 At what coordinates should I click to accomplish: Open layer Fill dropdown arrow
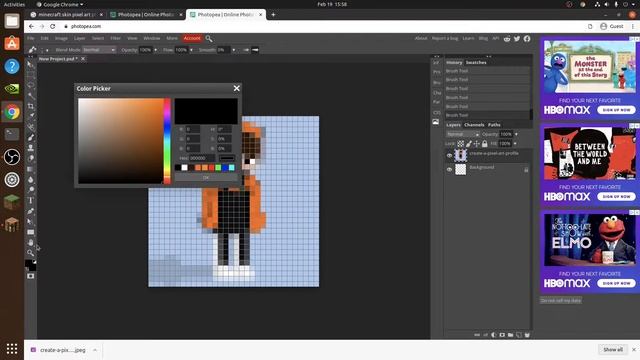click(x=515, y=144)
